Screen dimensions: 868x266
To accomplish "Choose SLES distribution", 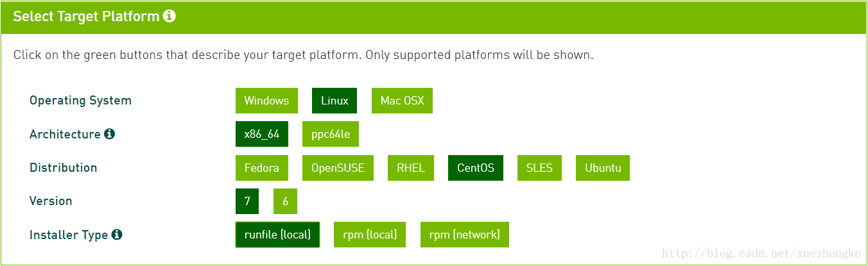I will (539, 168).
